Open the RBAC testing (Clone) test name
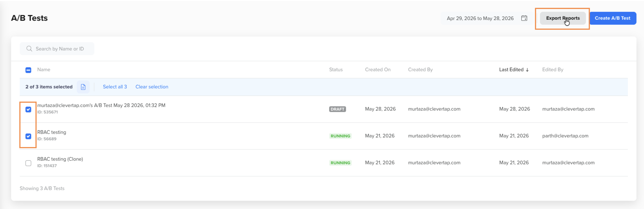Viewport: 644px width, 209px height. [x=60, y=159]
